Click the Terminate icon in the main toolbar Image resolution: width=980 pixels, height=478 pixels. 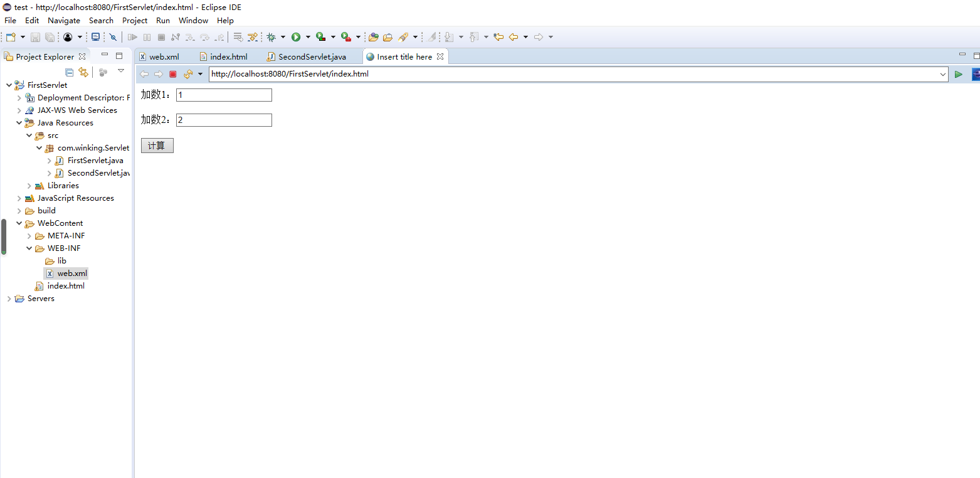pos(161,37)
